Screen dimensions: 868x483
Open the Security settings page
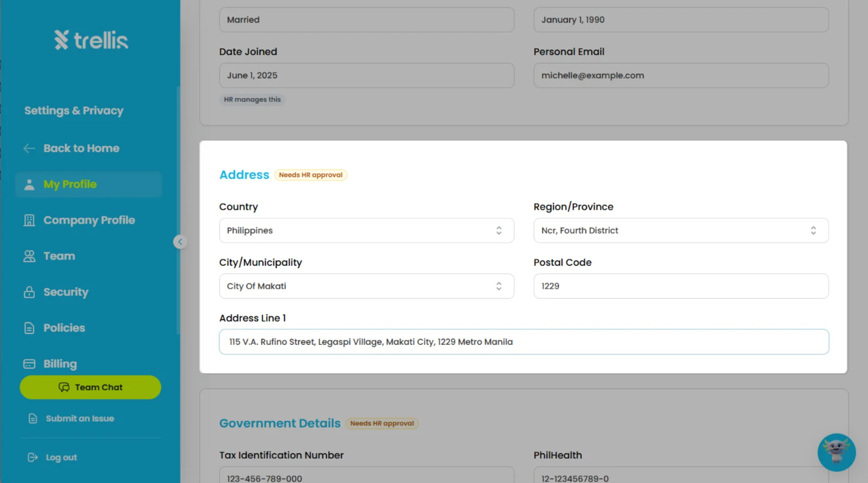click(x=66, y=292)
